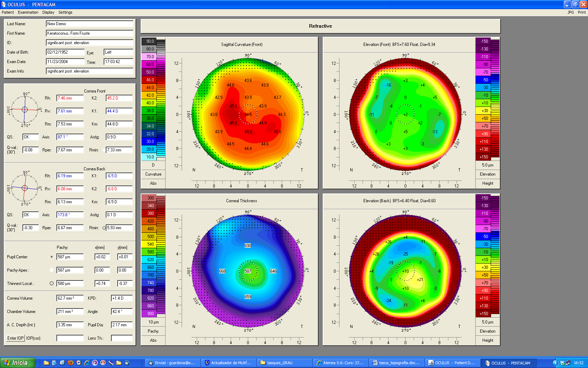Click the Outlook Express quick launch icon
The height and width of the screenshot is (368, 588).
pos(62,363)
